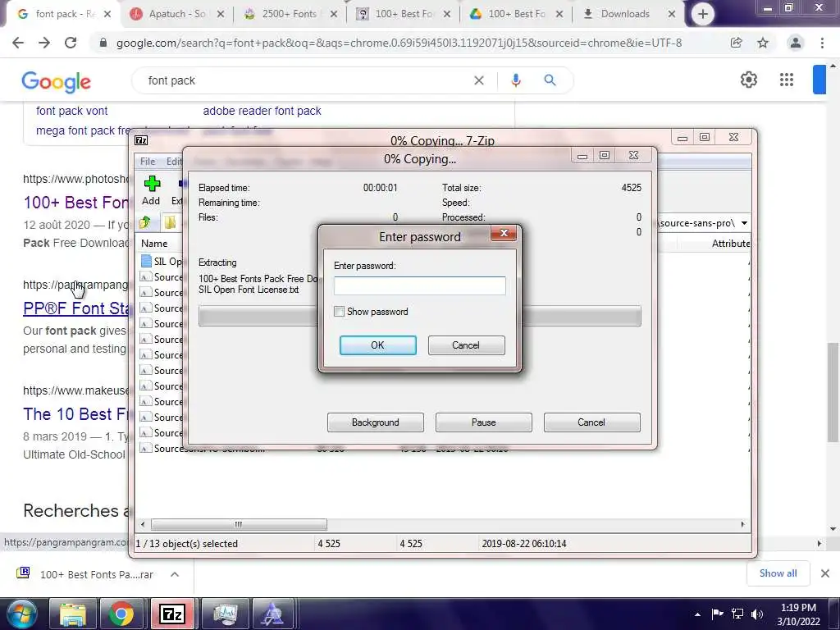Go forward in Chrome
840x630 pixels.
point(44,43)
